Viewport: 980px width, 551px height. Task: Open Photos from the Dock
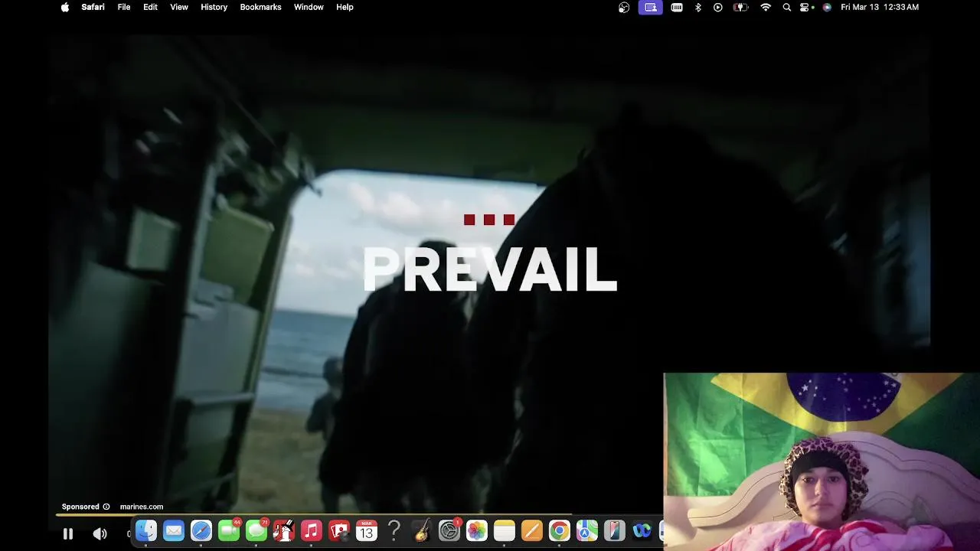[x=477, y=530]
